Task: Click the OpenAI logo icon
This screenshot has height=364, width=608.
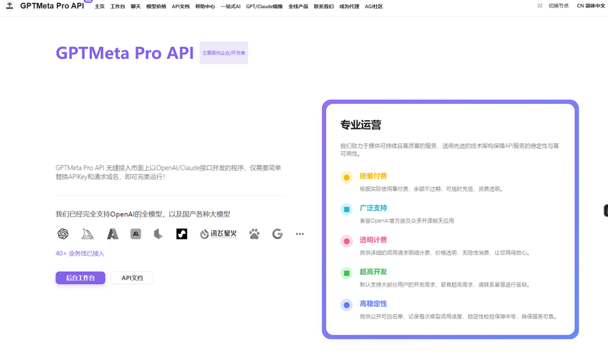Action: pos(63,234)
